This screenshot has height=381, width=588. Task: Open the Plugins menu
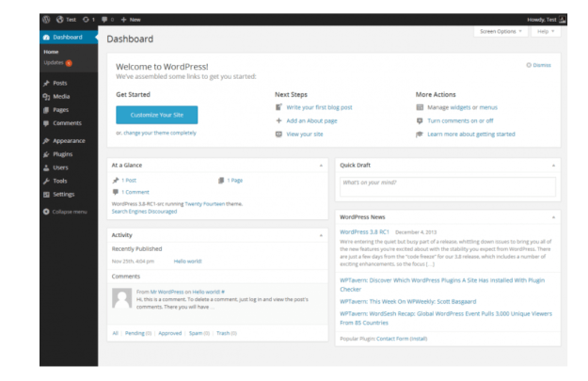[x=63, y=154]
